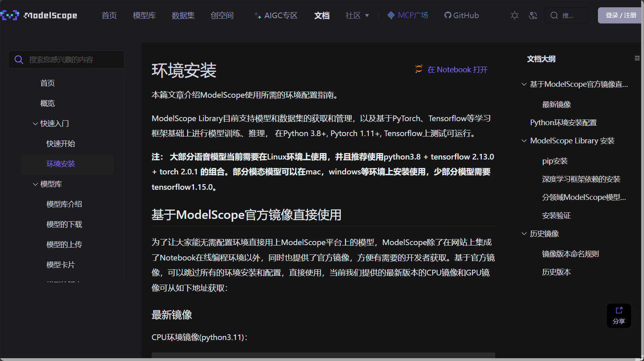Collapse 基于ModelScope官方镜像直... outline chevron
This screenshot has width=644, height=361.
524,84
